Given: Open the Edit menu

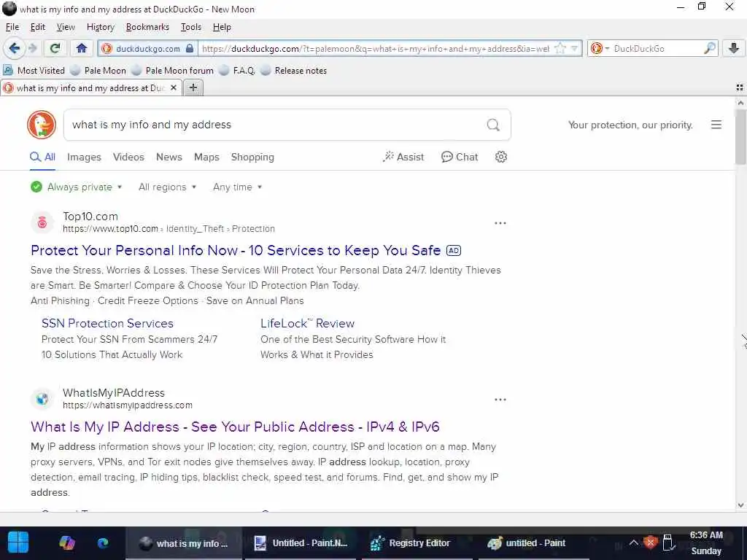Looking at the screenshot, I should [38, 27].
